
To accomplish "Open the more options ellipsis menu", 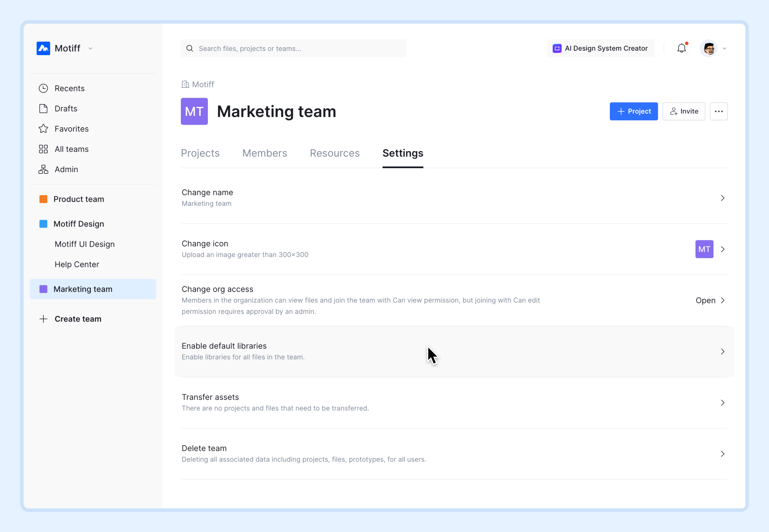I will click(719, 111).
